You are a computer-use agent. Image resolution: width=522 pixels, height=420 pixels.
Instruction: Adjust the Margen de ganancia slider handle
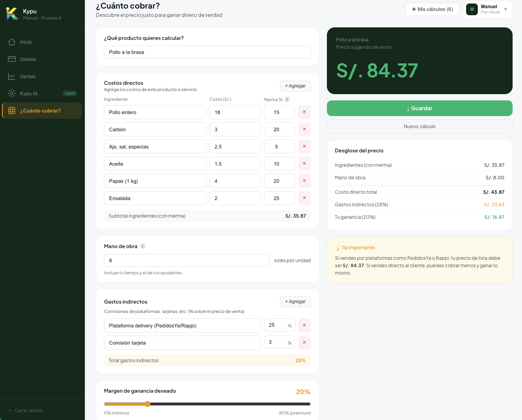pos(147,404)
